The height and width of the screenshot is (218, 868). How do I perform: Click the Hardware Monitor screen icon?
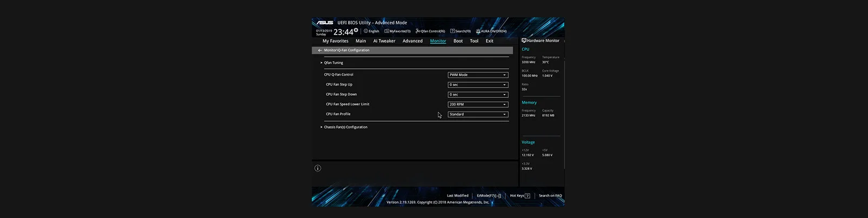[x=524, y=41]
